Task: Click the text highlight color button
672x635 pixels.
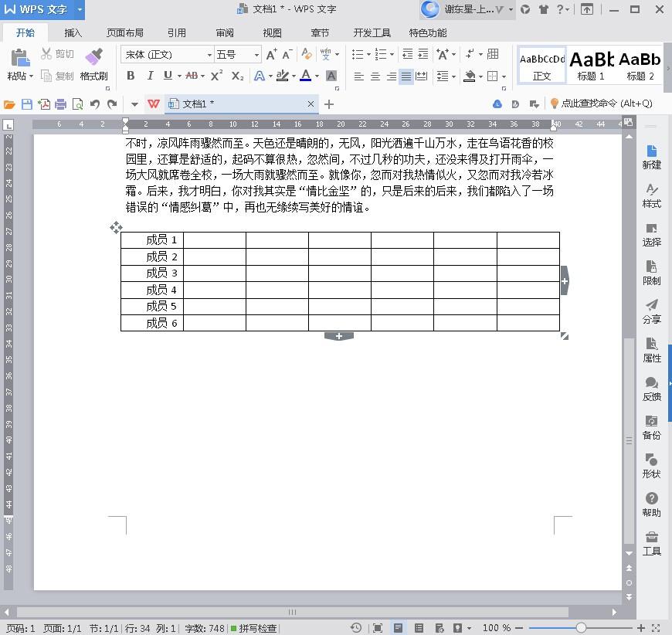Action: click(282, 76)
